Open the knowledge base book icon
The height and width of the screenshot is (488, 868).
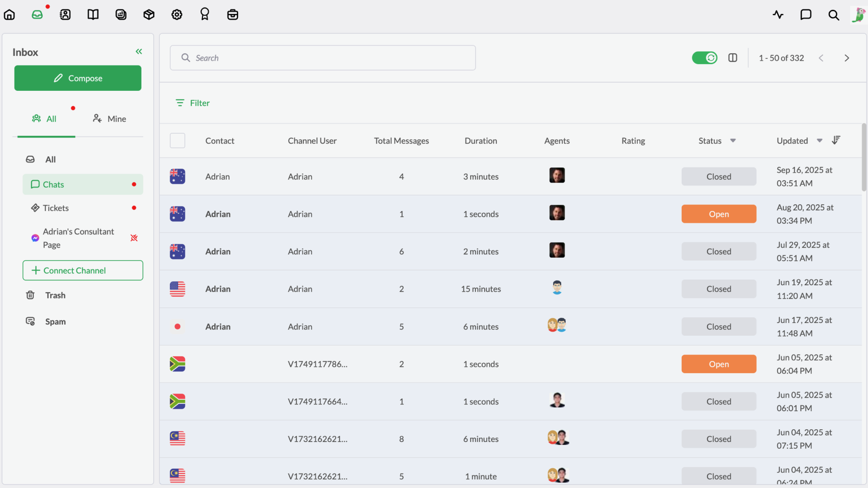pyautogui.click(x=93, y=14)
